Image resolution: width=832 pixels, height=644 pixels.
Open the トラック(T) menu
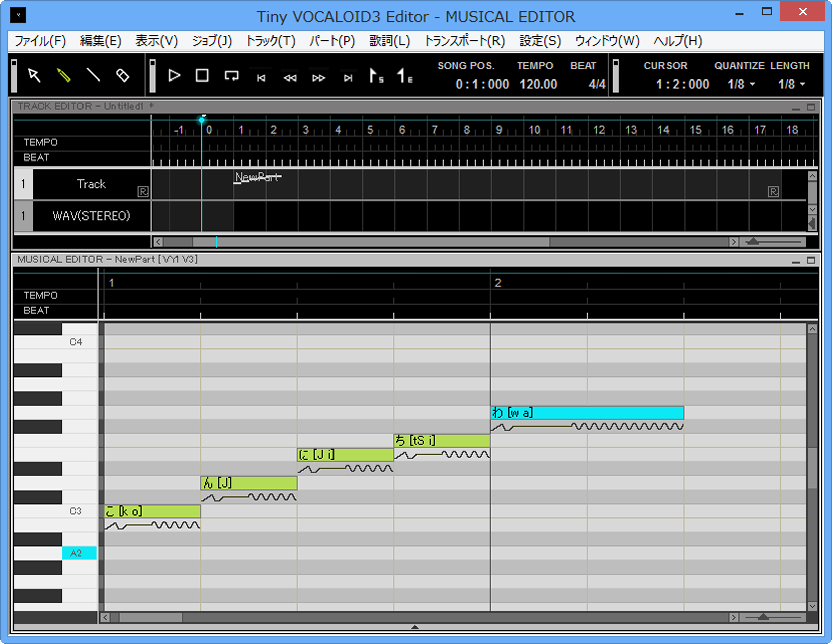click(271, 41)
